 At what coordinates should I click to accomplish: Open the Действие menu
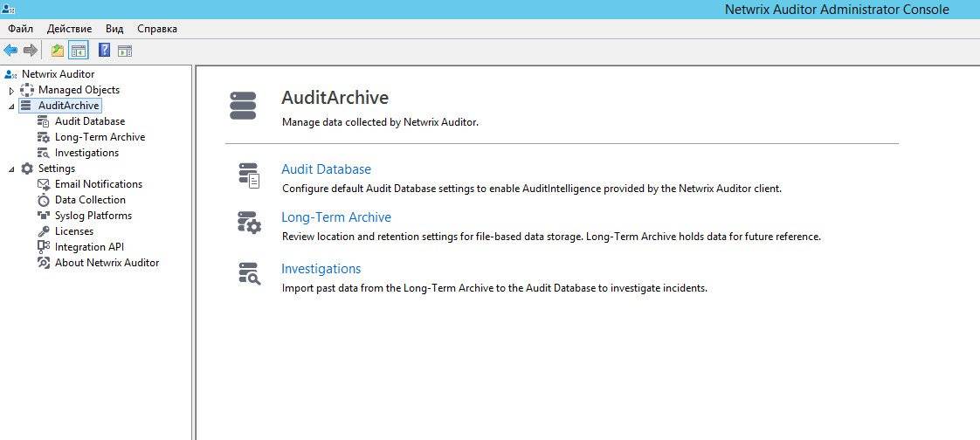(69, 29)
